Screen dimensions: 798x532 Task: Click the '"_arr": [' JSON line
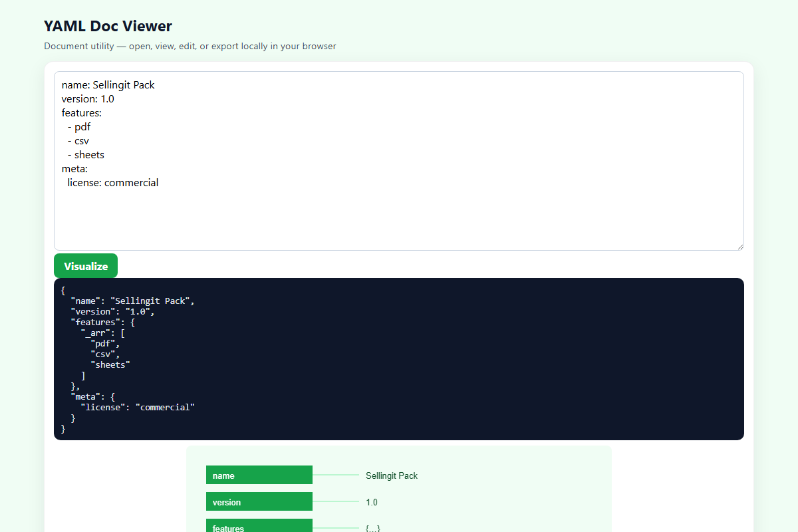click(102, 332)
